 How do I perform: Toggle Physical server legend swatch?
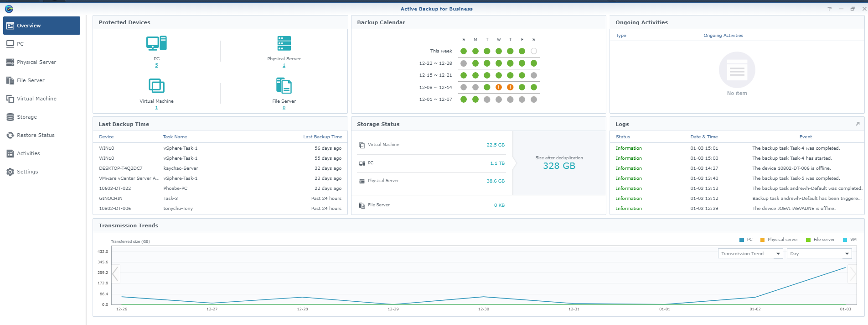(x=762, y=240)
